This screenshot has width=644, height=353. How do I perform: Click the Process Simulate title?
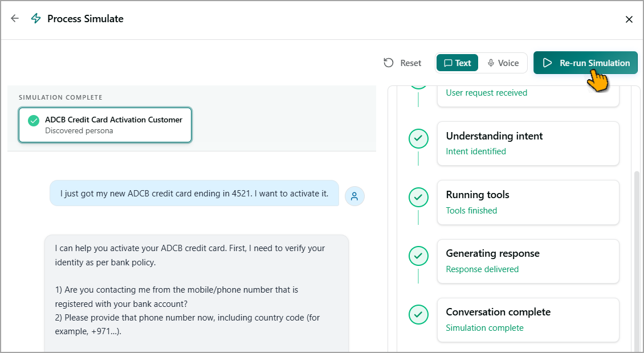(85, 19)
